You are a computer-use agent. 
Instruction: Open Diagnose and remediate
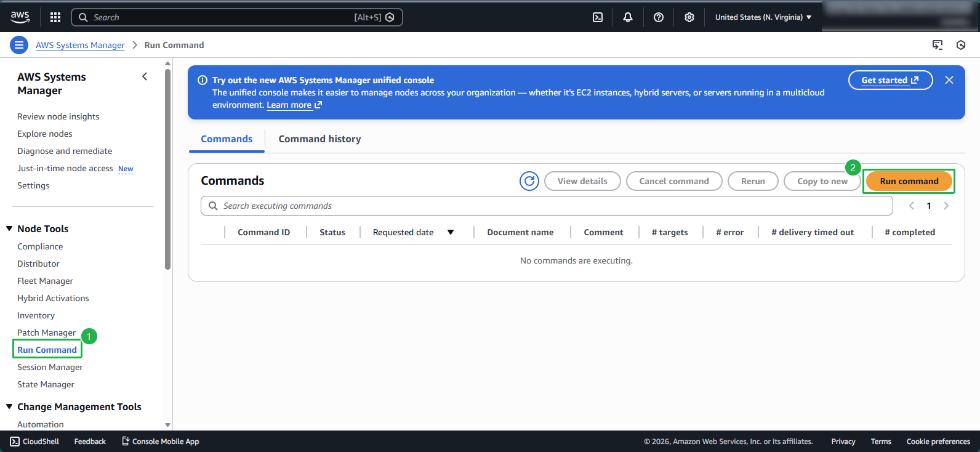(65, 151)
